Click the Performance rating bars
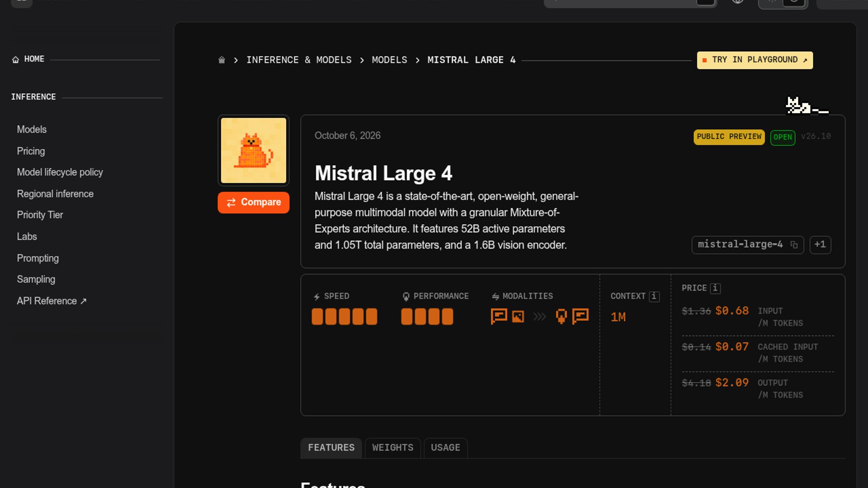 point(427,317)
